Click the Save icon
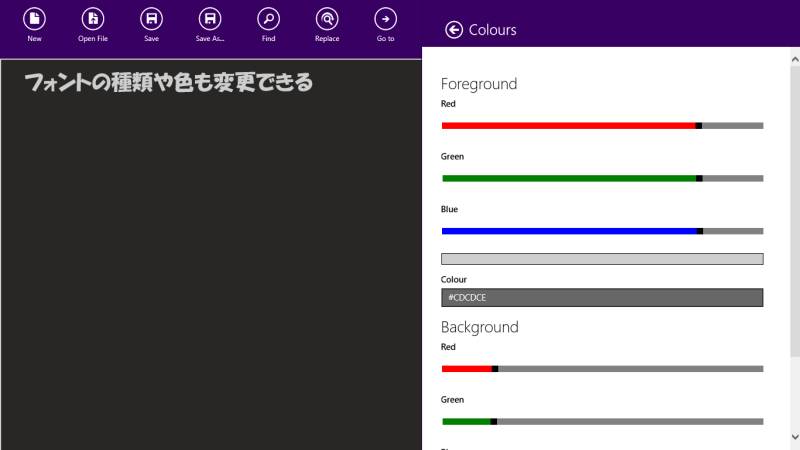 click(x=151, y=19)
